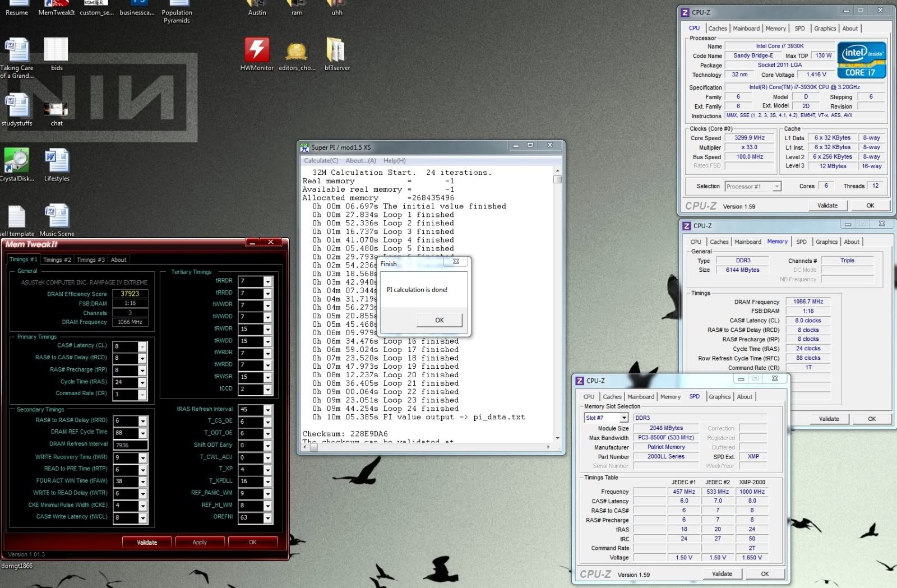
Task: Open Calculate menu in Super PI
Action: pos(321,161)
